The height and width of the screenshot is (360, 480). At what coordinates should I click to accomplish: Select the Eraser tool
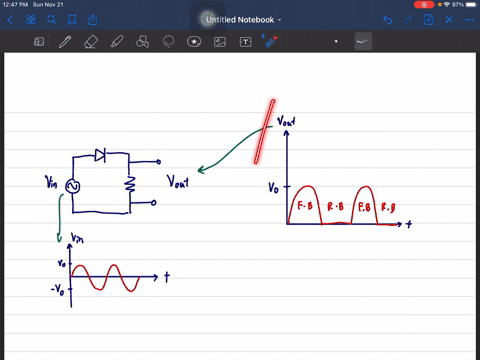[x=91, y=42]
